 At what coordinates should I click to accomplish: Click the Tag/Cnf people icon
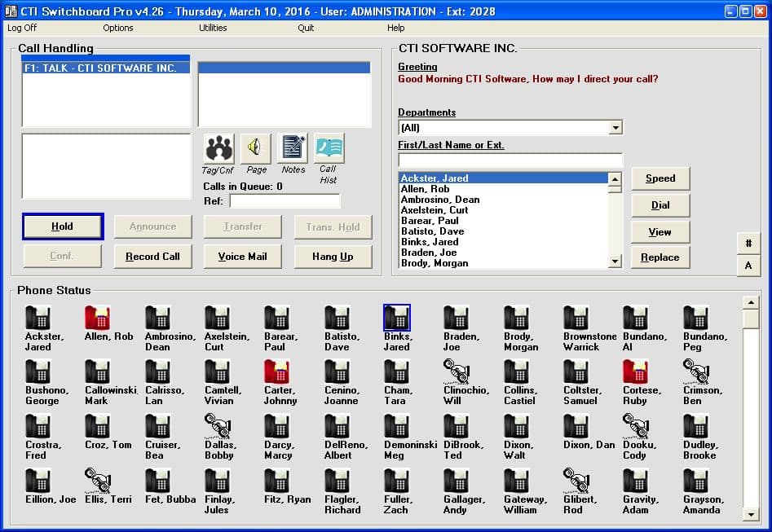coord(218,148)
